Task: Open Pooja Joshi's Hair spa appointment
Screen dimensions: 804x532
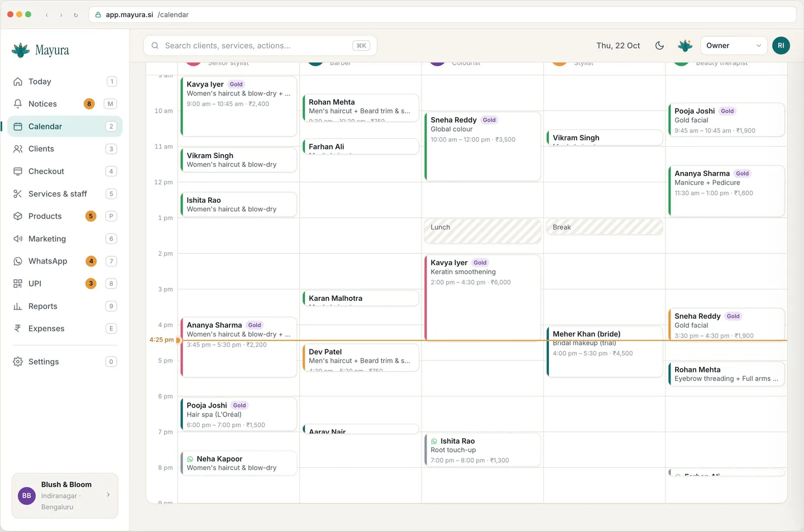Action: (x=239, y=414)
